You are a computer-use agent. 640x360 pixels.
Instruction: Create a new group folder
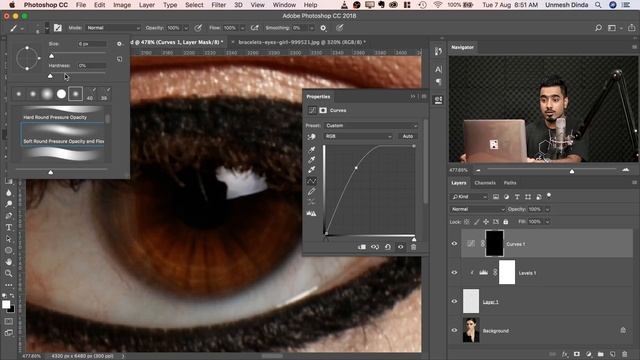600,354
